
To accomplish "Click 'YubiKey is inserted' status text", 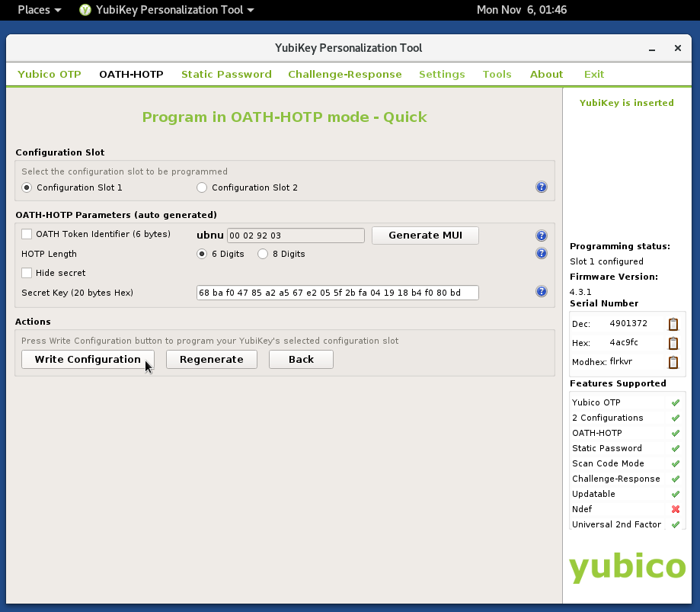I will pos(626,103).
